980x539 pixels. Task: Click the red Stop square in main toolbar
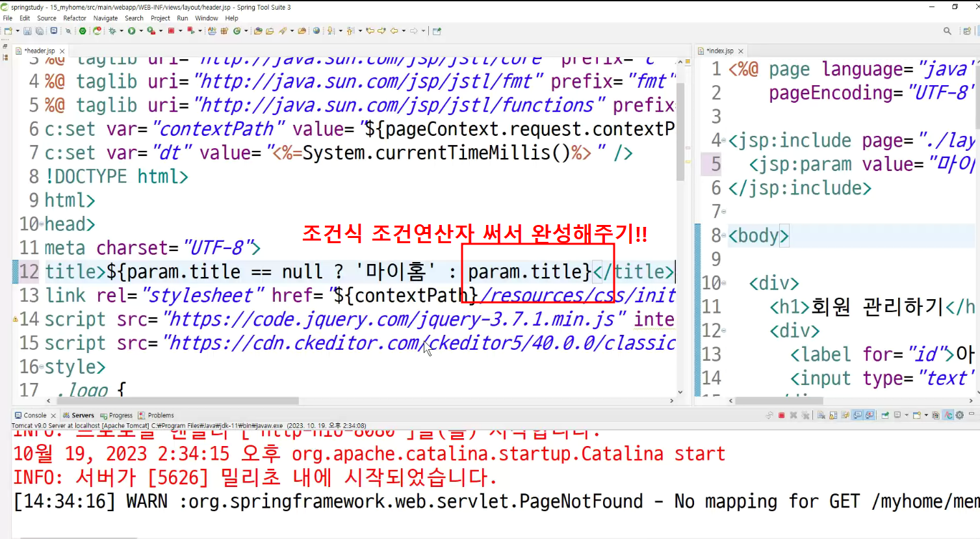pos(171,31)
